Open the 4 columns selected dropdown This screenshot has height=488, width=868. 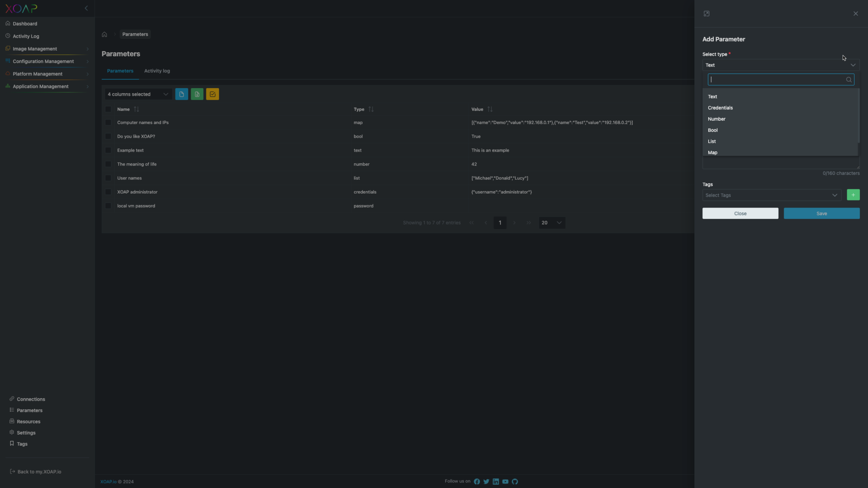pos(138,94)
